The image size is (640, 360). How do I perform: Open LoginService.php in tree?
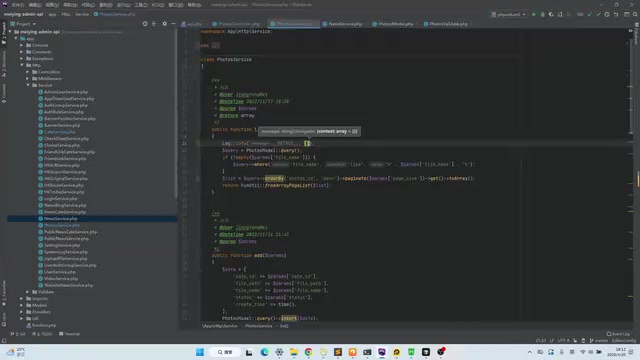click(60, 198)
